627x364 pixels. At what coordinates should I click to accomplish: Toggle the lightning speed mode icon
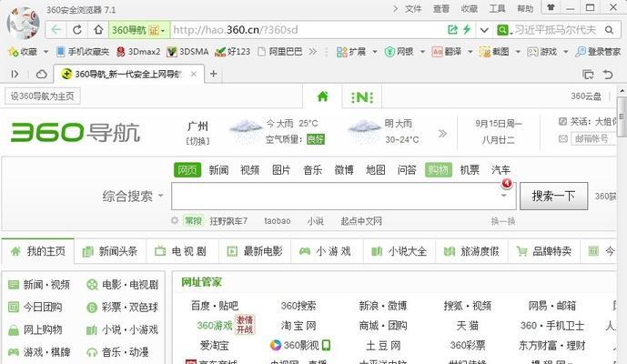coord(467,30)
